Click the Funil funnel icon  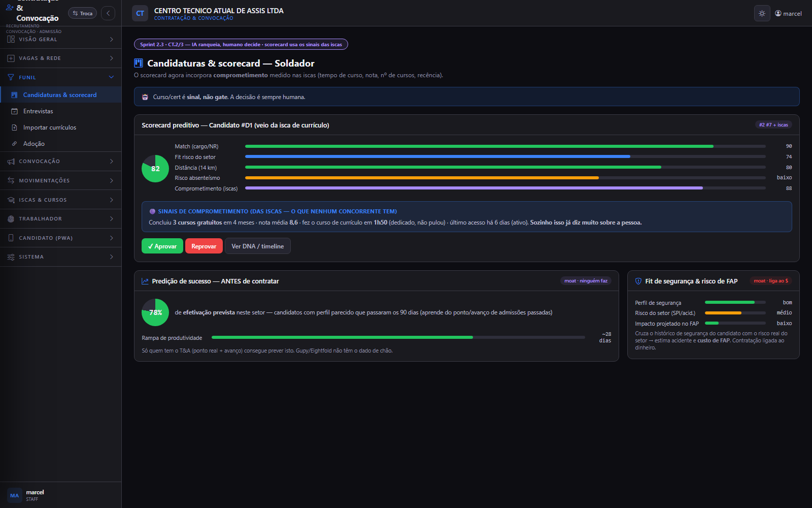click(x=11, y=77)
